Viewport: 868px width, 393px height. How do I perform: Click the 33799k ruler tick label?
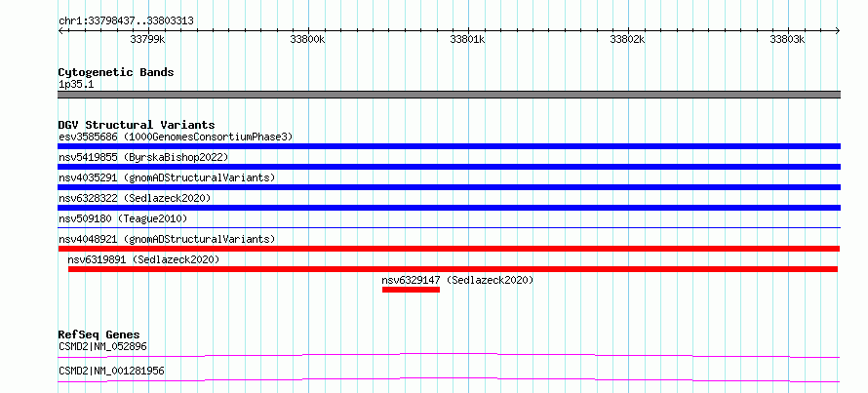point(147,39)
